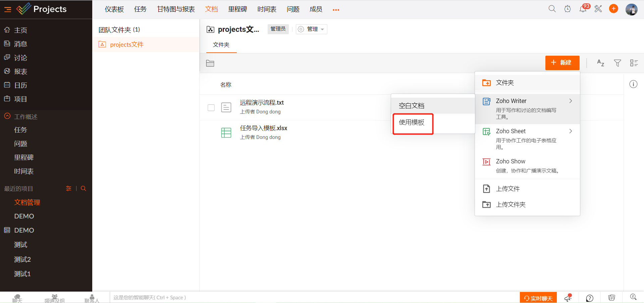Switch the list view layout icon
The height and width of the screenshot is (303, 644).
634,63
